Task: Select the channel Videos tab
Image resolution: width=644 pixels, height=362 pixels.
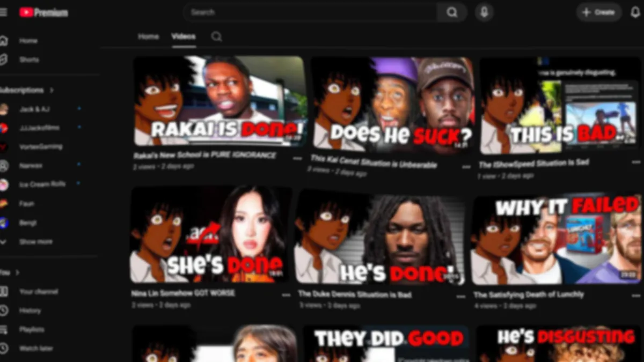Action: 184,36
